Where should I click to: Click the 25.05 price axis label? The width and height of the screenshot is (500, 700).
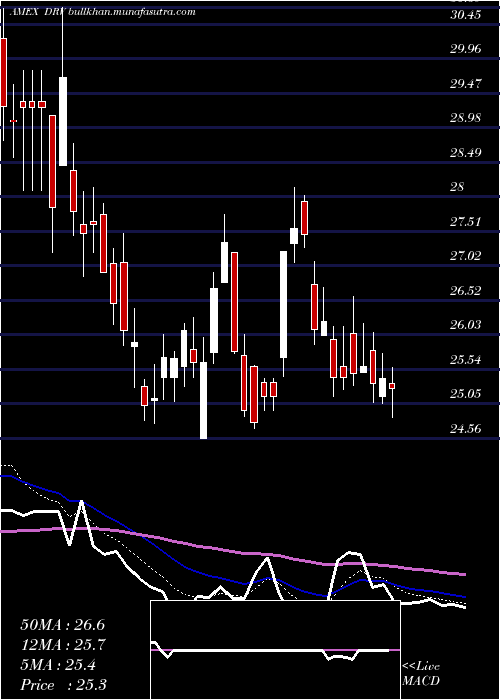466,394
